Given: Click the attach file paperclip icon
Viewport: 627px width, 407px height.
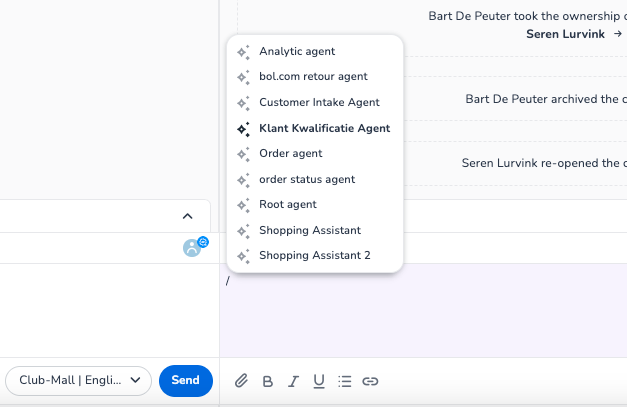Looking at the screenshot, I should pyautogui.click(x=241, y=381).
